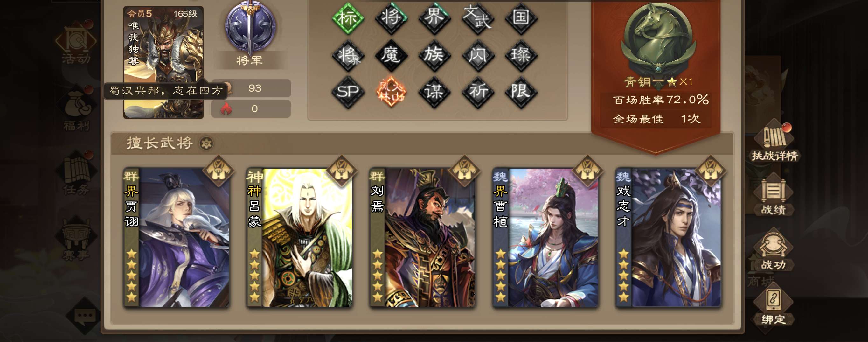Open the 活动 menu on the left
Screen dimensions: 868x342
tap(76, 44)
